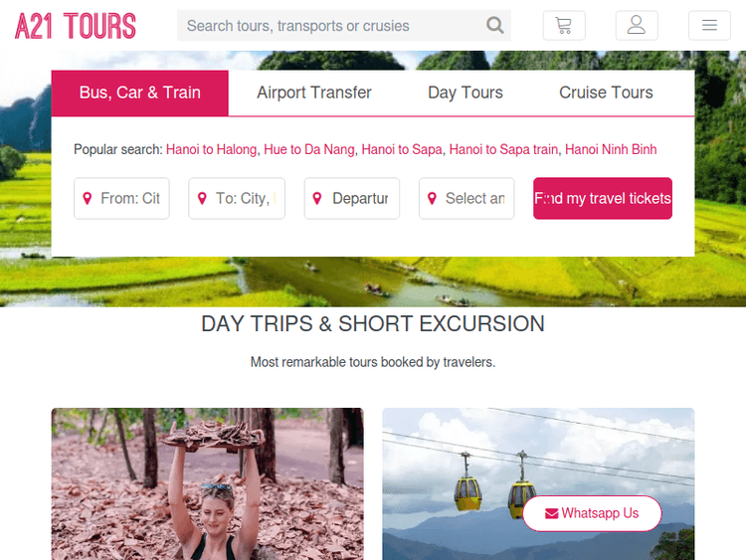
Task: Click the pin icon in To field
Action: click(202, 198)
